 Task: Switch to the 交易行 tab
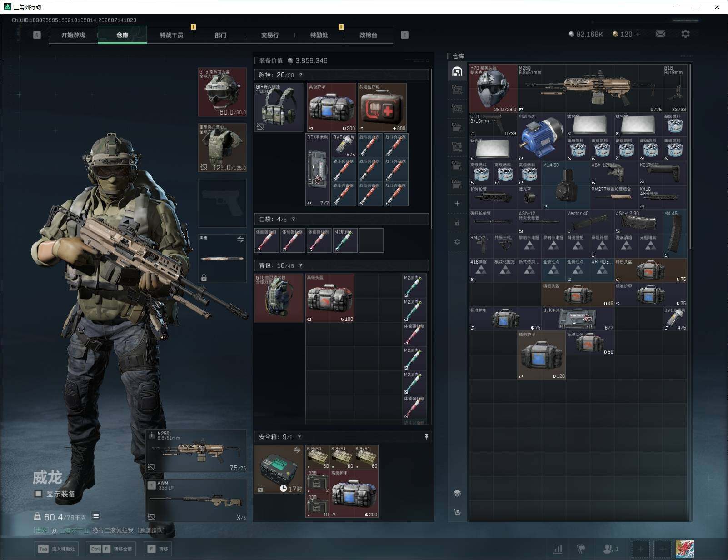point(270,35)
